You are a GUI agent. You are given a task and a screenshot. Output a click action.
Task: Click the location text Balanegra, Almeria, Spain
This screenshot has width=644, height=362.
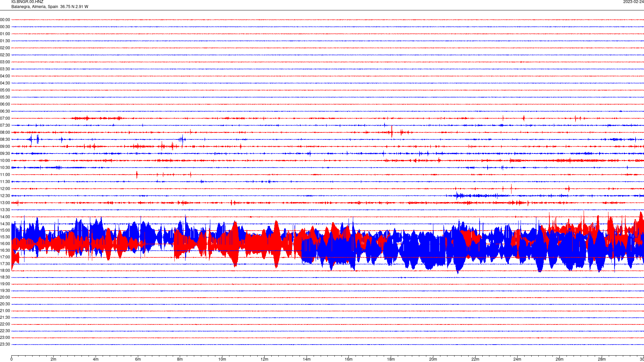[x=35, y=7]
